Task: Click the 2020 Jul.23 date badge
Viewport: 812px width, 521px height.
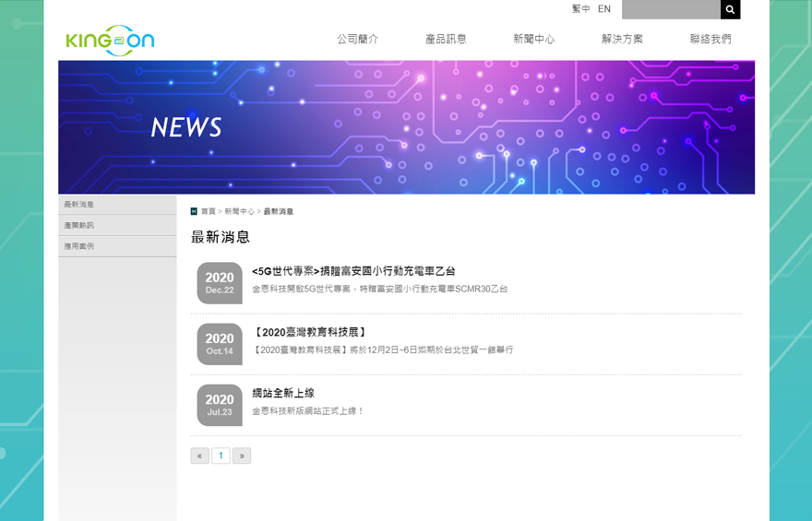Action: [x=220, y=405]
